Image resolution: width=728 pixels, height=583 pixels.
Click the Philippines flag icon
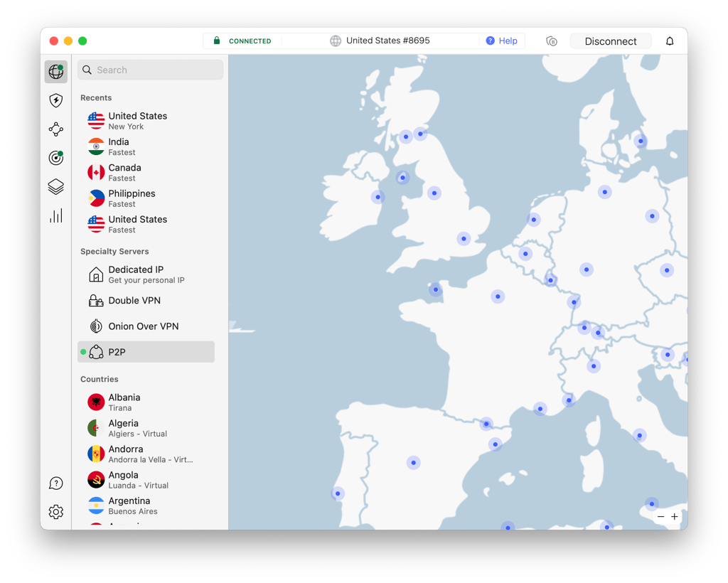(x=96, y=198)
